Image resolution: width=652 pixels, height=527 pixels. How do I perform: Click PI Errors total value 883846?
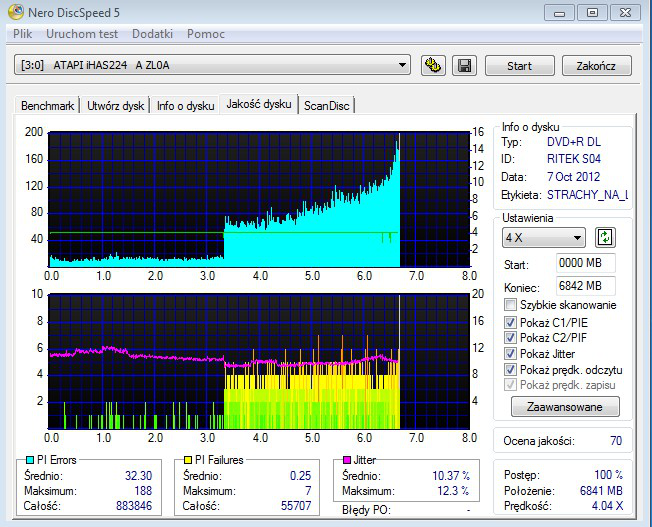[x=134, y=506]
